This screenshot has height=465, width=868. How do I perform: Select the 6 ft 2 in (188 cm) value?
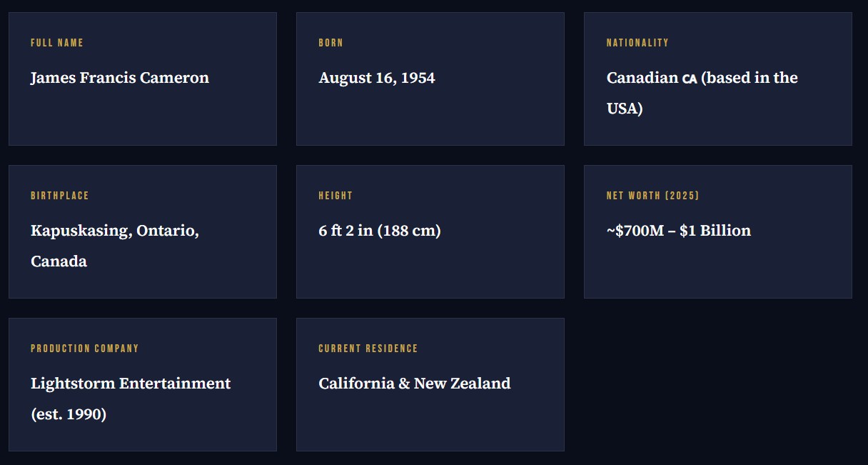pyautogui.click(x=380, y=231)
